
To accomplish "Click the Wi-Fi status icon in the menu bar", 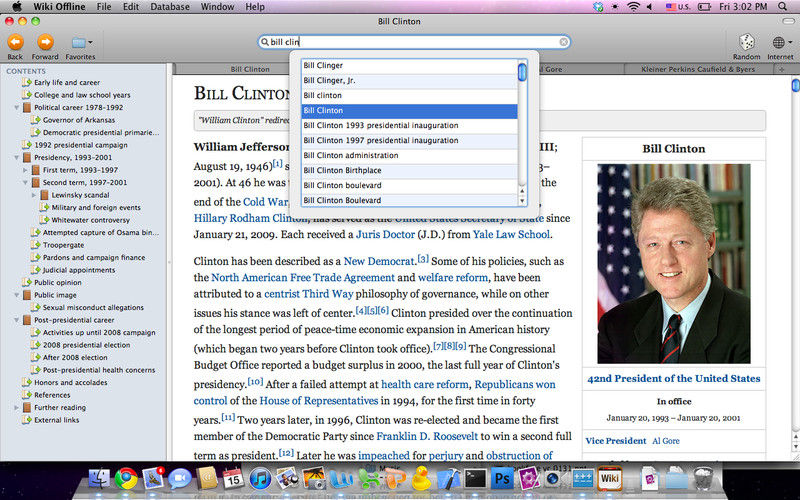I will point(633,7).
